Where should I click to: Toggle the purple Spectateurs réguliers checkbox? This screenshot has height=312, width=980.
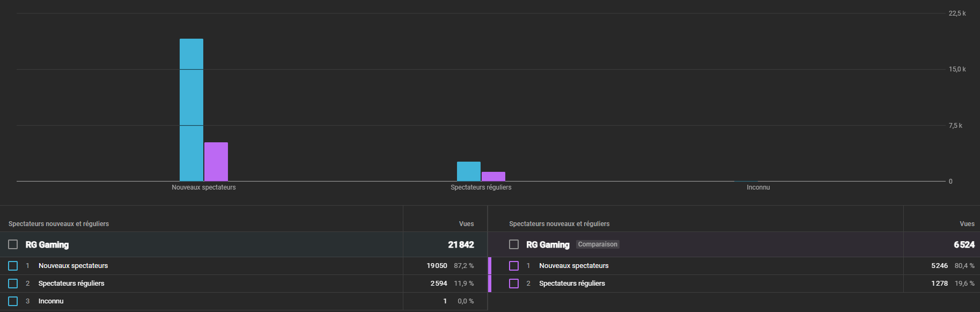[x=514, y=284]
